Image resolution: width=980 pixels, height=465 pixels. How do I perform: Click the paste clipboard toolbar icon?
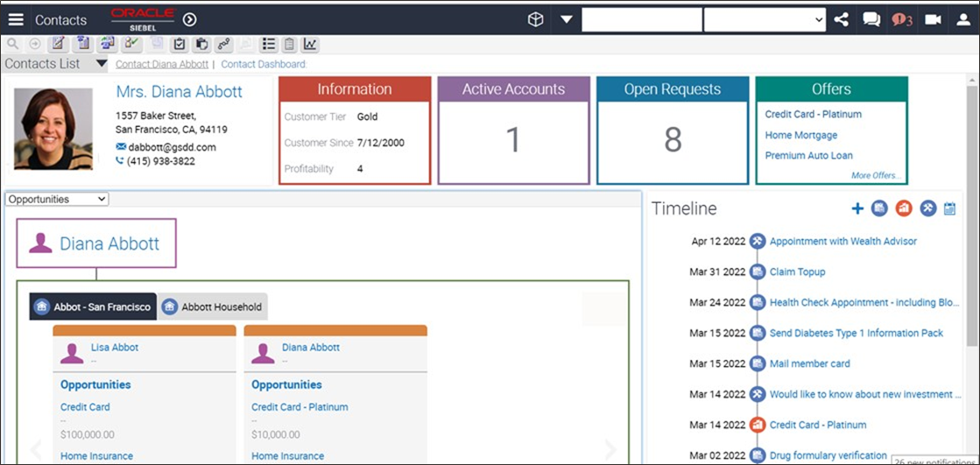pos(201,44)
